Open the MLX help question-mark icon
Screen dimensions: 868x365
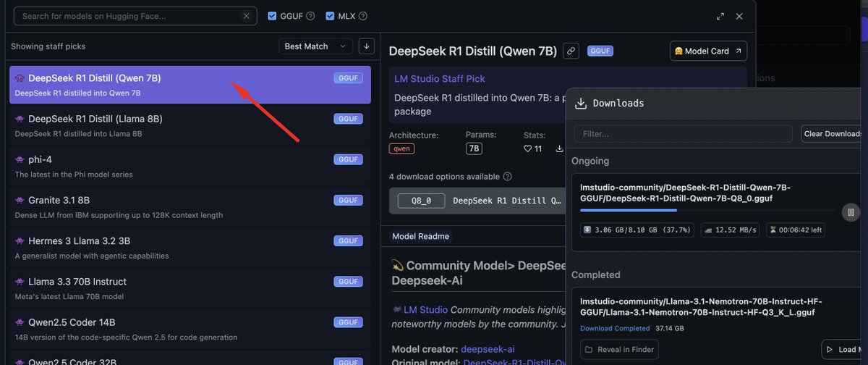[363, 16]
